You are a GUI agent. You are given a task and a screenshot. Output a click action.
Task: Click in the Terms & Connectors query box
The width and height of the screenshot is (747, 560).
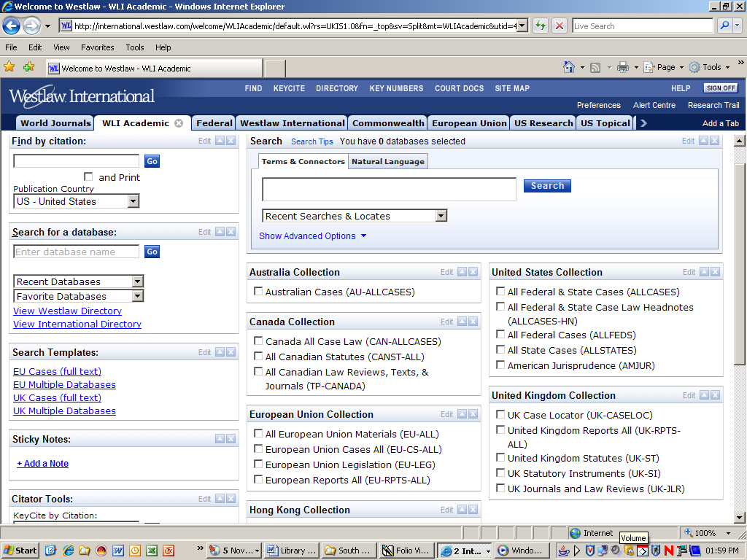click(389, 189)
